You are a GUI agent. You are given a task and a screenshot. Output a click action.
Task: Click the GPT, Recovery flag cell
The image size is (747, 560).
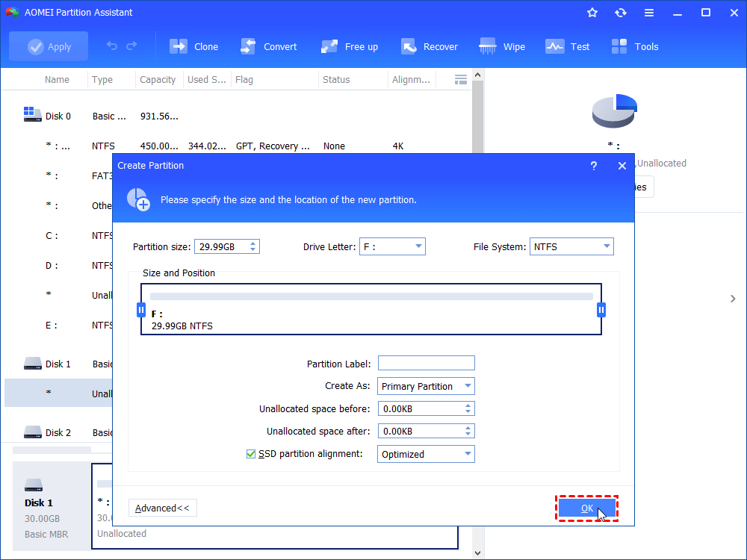(x=273, y=146)
